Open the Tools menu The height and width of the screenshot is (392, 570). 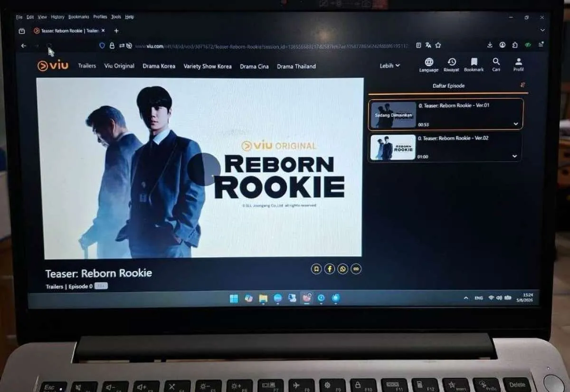[116, 17]
